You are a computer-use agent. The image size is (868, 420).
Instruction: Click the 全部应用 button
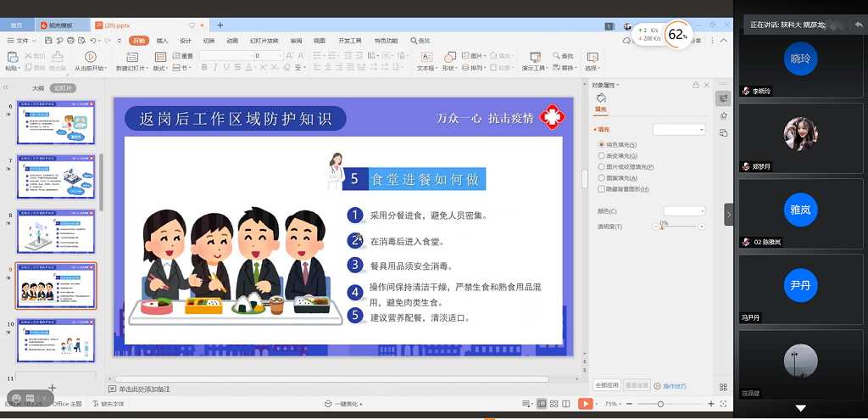(x=607, y=385)
